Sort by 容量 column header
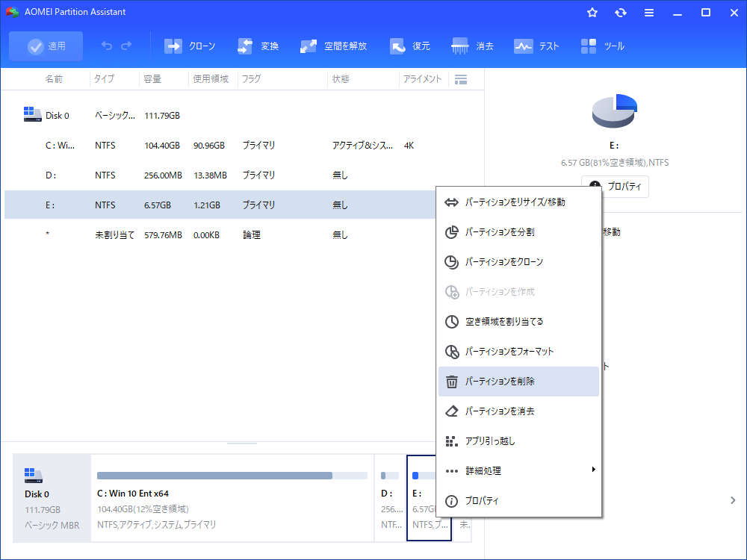 tap(152, 79)
